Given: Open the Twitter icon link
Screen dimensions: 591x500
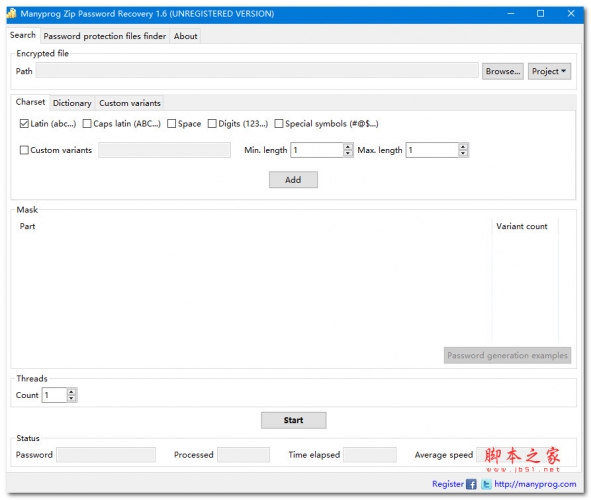Looking at the screenshot, I should point(486,484).
